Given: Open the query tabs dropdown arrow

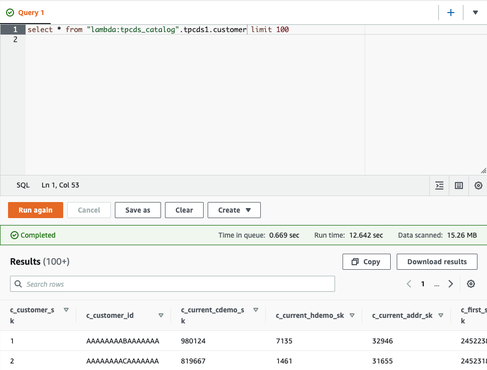Looking at the screenshot, I should pos(475,13).
